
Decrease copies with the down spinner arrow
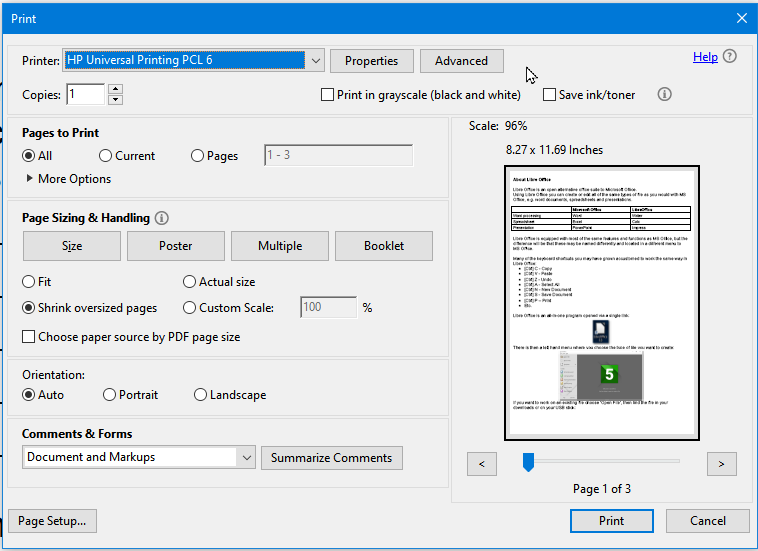click(x=115, y=100)
